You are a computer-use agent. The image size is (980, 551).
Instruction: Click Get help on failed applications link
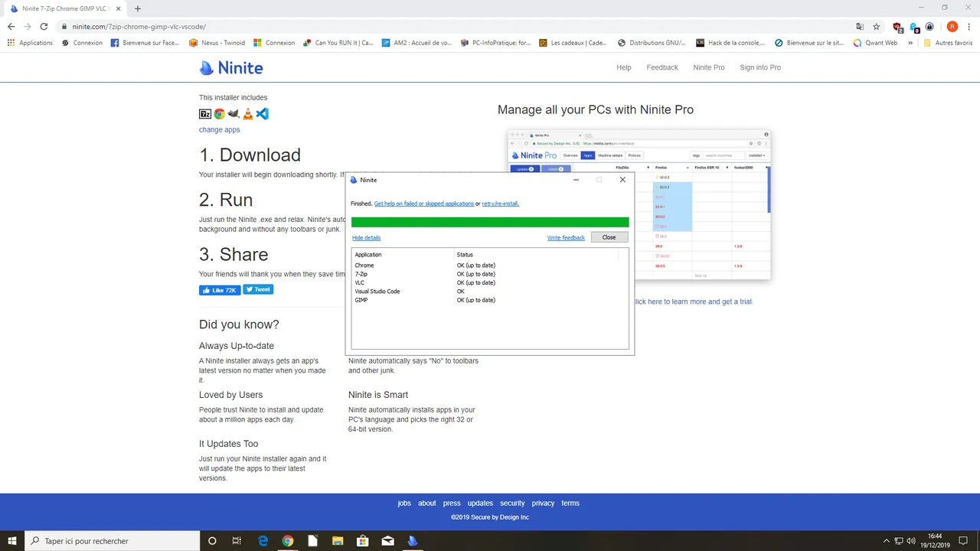click(x=424, y=204)
